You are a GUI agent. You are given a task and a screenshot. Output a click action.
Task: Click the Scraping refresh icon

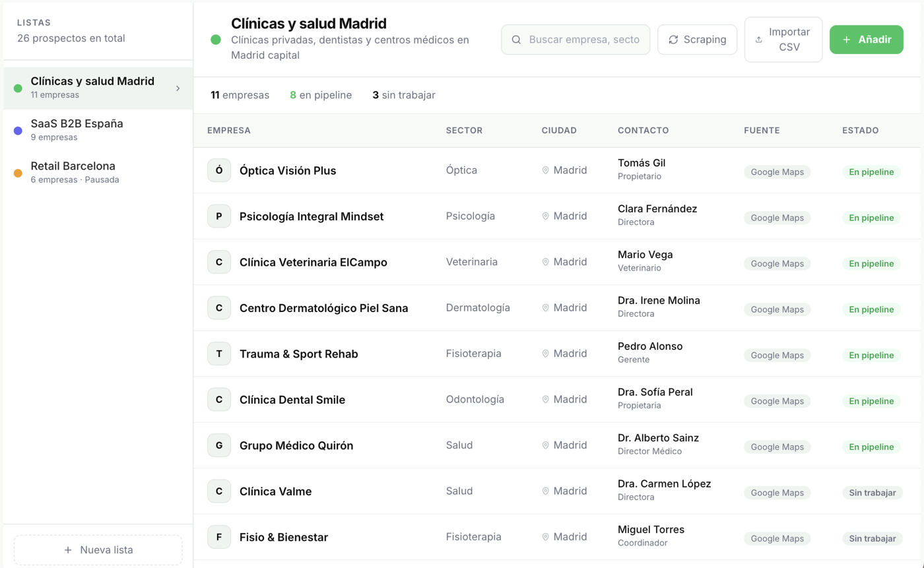click(673, 40)
